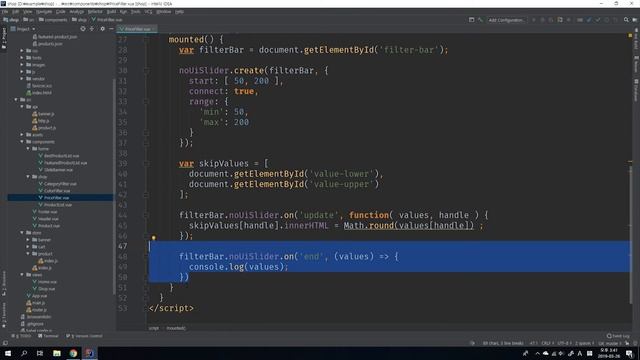The image size is (640, 360).
Task: Open Project Structure toolbar icon
Action: point(471,20)
